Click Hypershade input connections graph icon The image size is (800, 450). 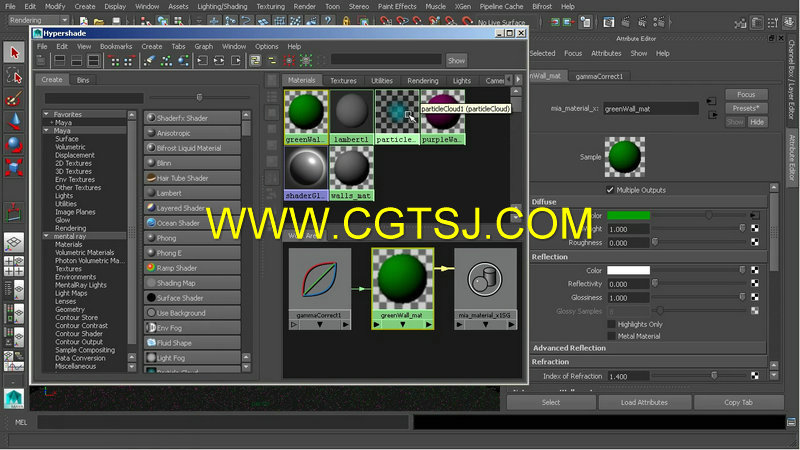tap(203, 61)
